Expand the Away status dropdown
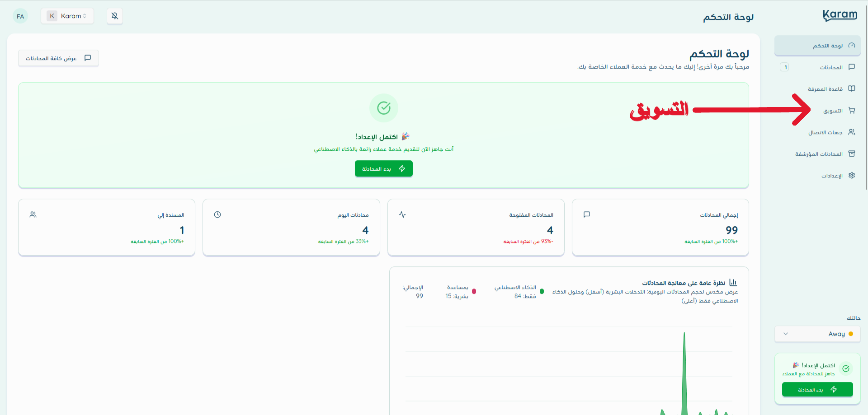Viewport: 868px width, 415px height. pyautogui.click(x=817, y=334)
